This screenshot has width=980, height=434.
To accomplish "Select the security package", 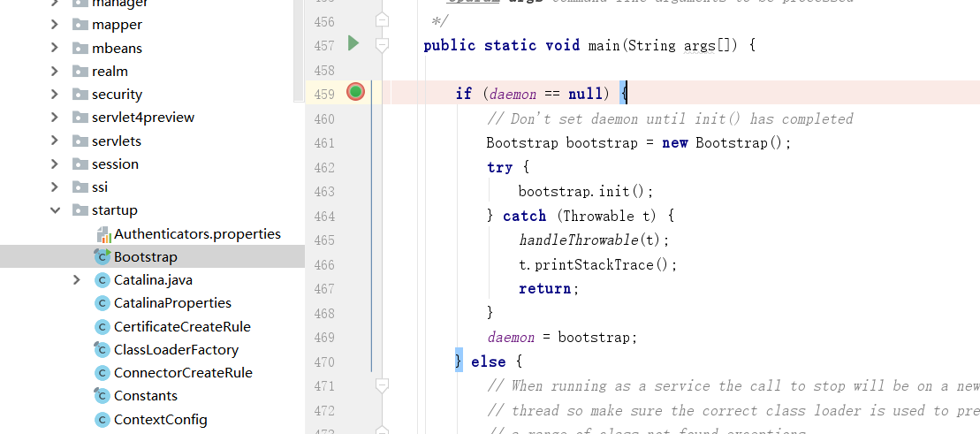I will click(x=117, y=94).
